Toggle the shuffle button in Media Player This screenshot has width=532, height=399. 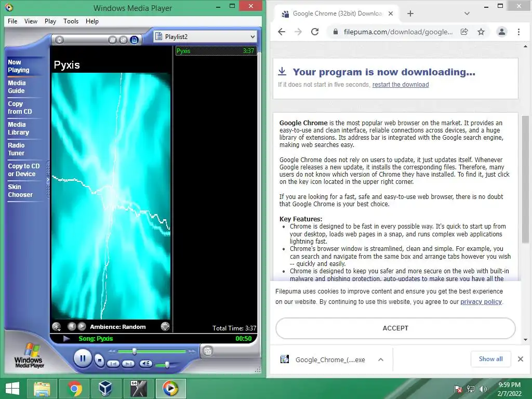[x=113, y=40]
